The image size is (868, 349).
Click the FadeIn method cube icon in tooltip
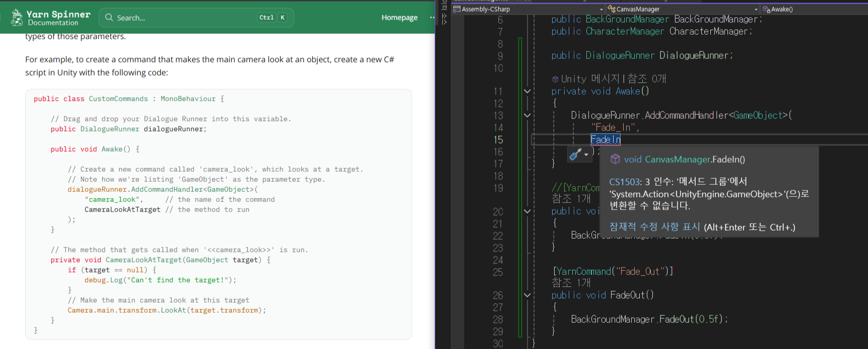[x=615, y=159]
